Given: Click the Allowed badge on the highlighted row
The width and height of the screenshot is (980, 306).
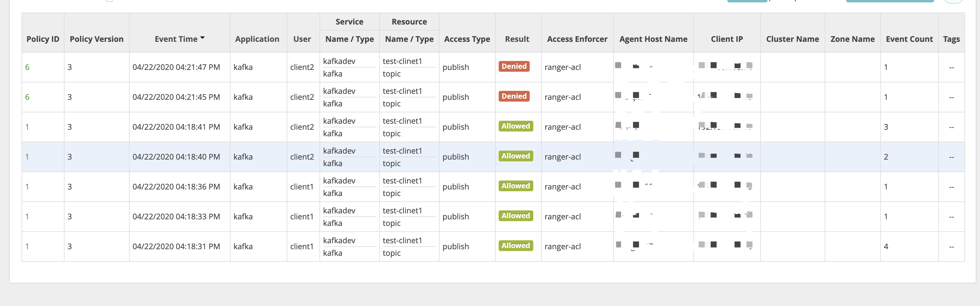Looking at the screenshot, I should pos(515,156).
